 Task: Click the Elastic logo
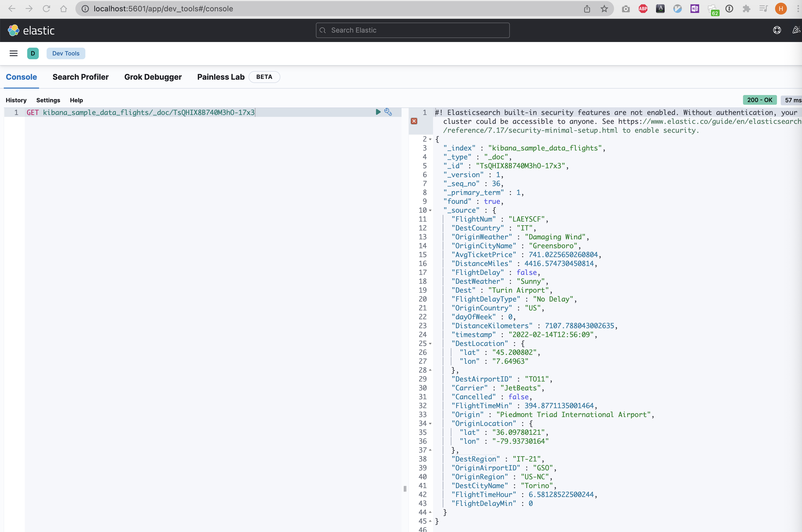[31, 30]
